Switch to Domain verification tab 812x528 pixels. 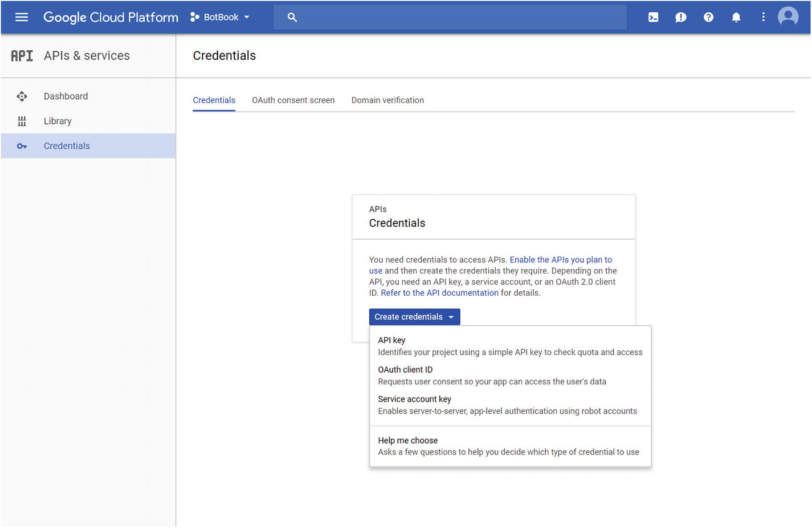pyautogui.click(x=387, y=100)
